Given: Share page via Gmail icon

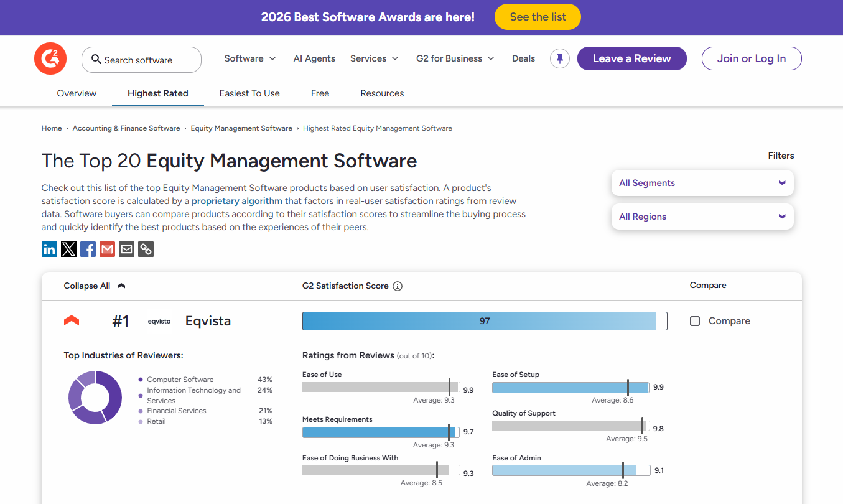Looking at the screenshot, I should pyautogui.click(x=107, y=250).
